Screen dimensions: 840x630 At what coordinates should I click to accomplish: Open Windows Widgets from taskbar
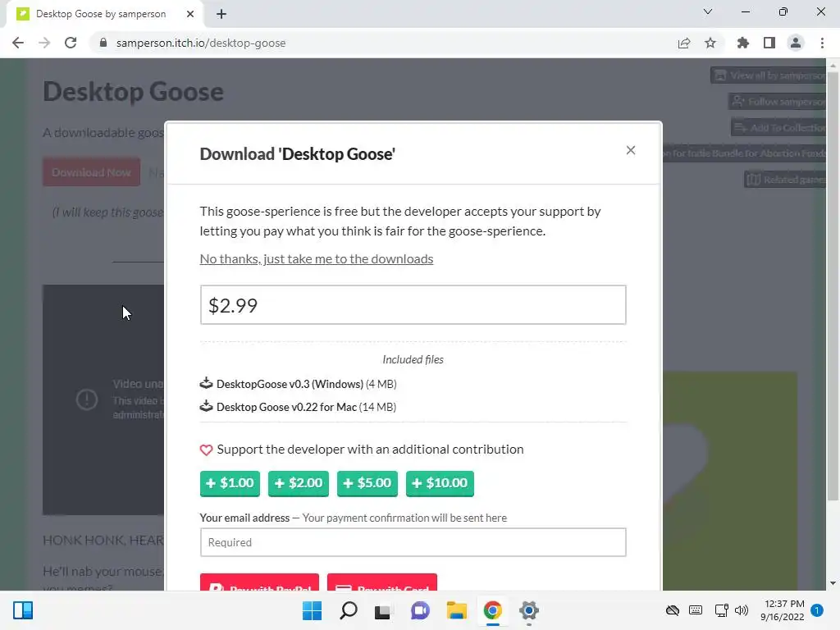coord(23,610)
